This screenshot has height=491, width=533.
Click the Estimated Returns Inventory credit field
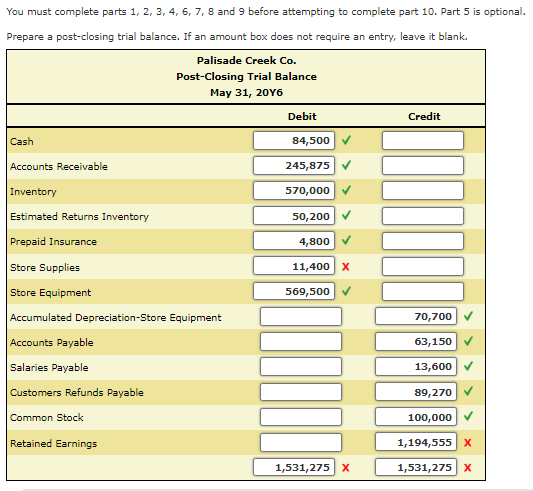coord(423,216)
